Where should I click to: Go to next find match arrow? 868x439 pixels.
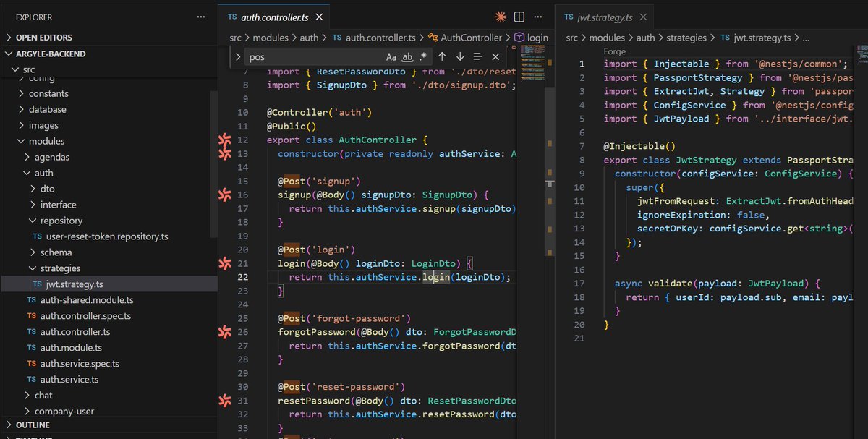[460, 56]
